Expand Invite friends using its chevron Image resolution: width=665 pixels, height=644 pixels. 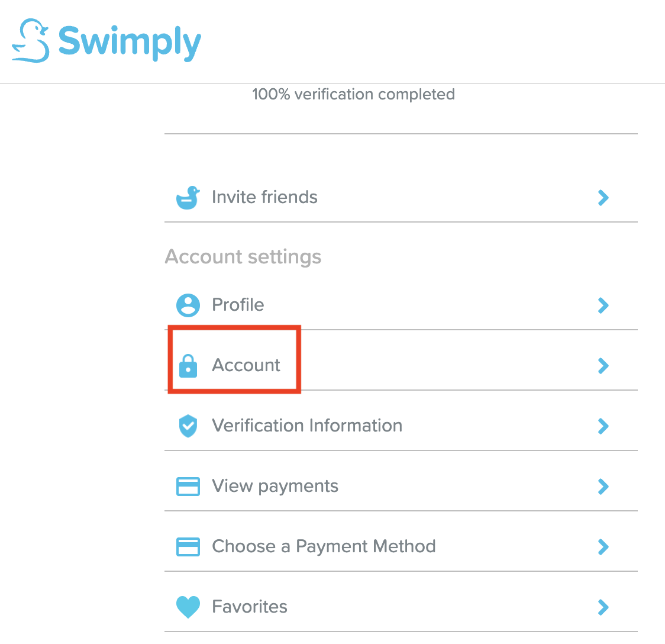pyautogui.click(x=603, y=198)
